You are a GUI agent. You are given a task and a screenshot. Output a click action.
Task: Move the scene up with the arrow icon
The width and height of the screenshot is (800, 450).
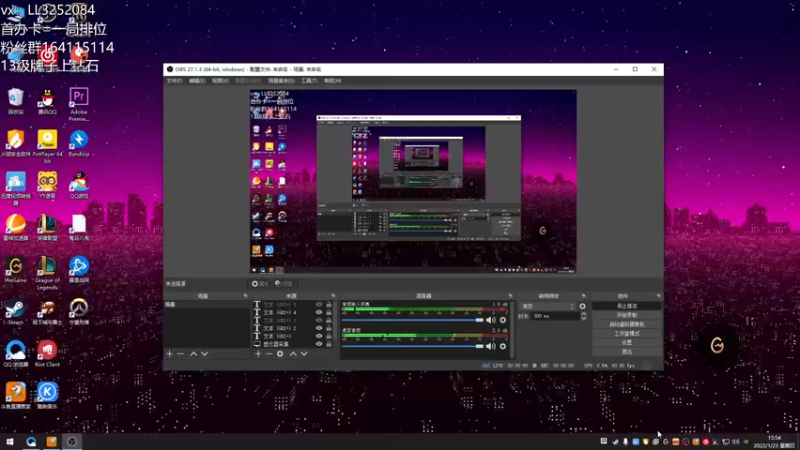pyautogui.click(x=193, y=354)
